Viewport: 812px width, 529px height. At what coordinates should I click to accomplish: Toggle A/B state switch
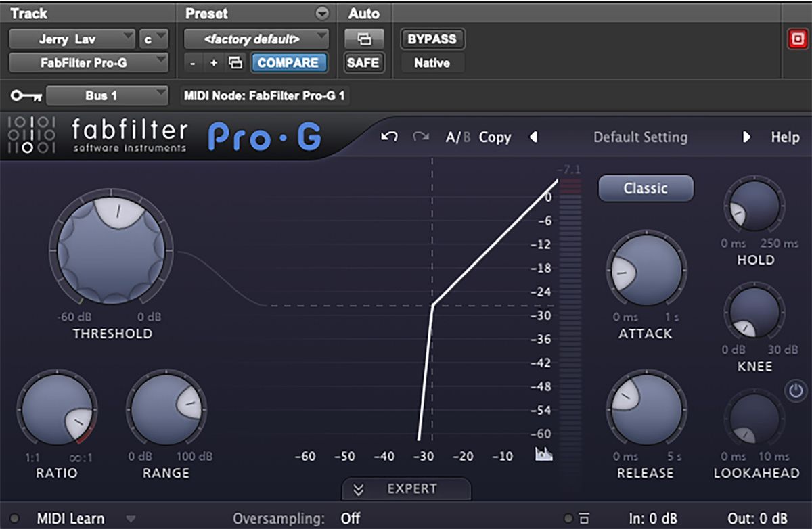pos(457,137)
